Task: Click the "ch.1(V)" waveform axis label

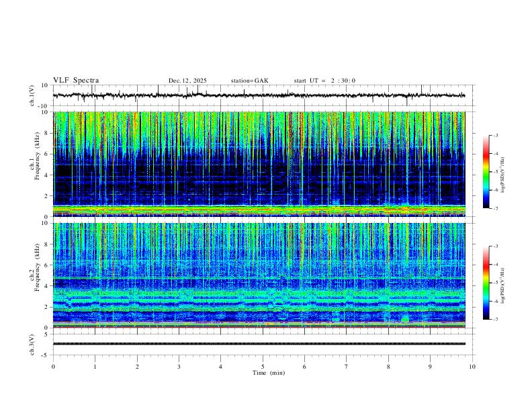Action: [32, 95]
